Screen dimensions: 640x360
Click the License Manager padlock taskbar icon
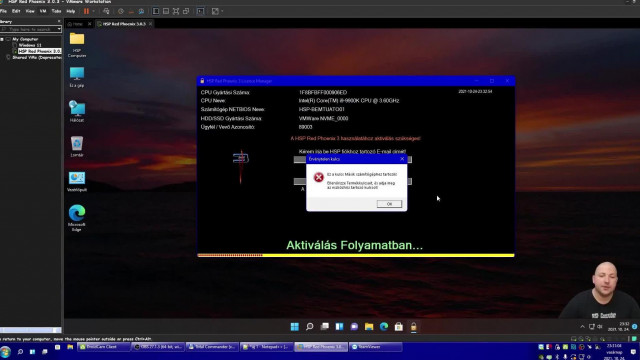413,327
